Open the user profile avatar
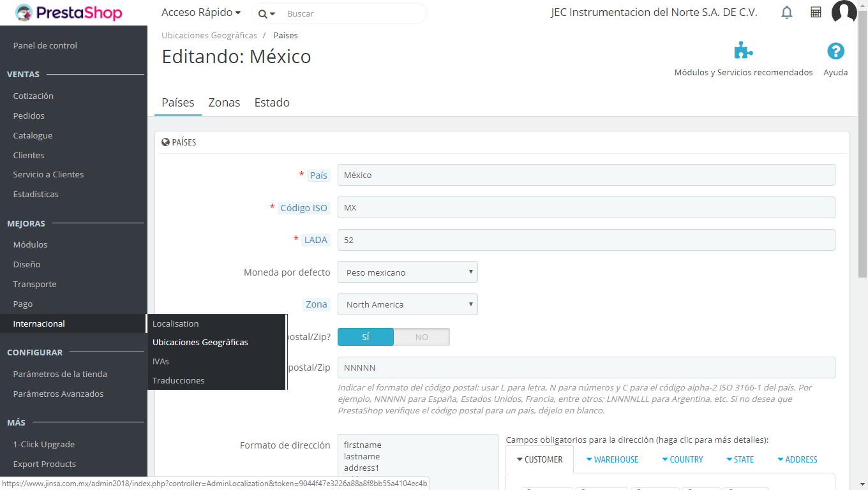Image resolution: width=868 pixels, height=490 pixels. tap(844, 12)
